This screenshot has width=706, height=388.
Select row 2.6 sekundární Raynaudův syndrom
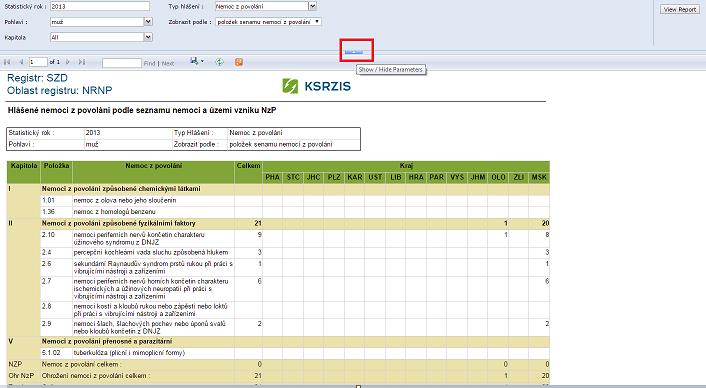point(295,267)
